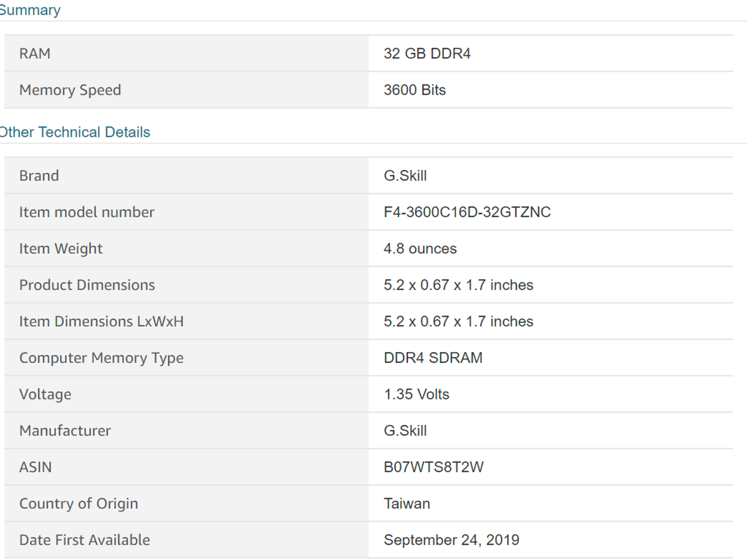Select the Item model number label
747x560 pixels.
[87, 212]
